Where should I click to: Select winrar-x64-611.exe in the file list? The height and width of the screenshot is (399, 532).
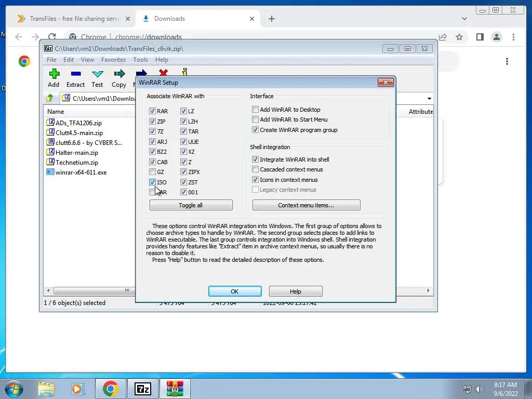pyautogui.click(x=81, y=172)
